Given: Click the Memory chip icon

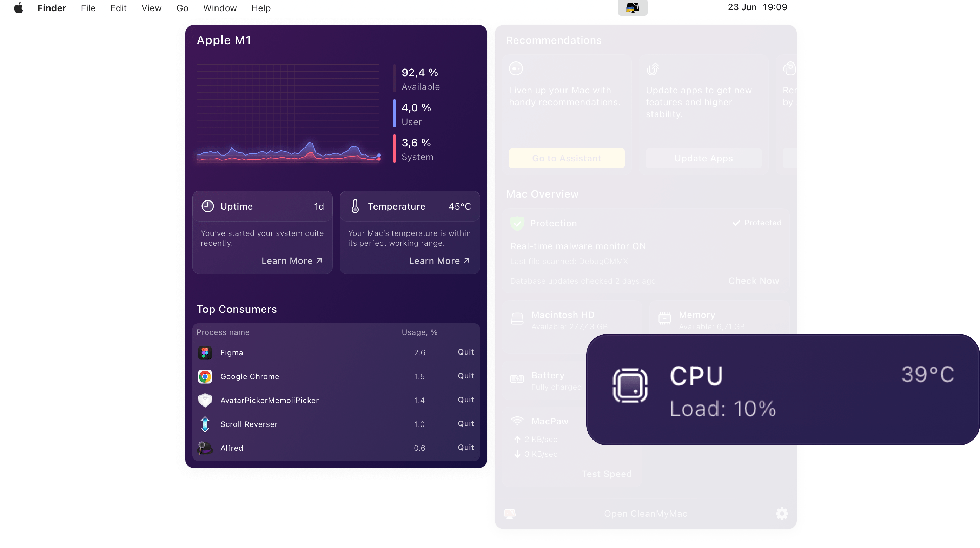Looking at the screenshot, I should coord(664,318).
